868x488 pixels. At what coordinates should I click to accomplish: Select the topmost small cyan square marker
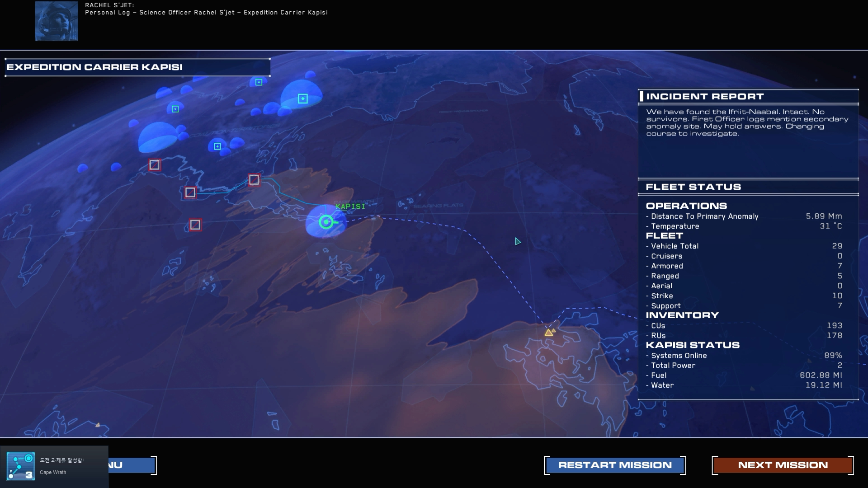point(259,82)
